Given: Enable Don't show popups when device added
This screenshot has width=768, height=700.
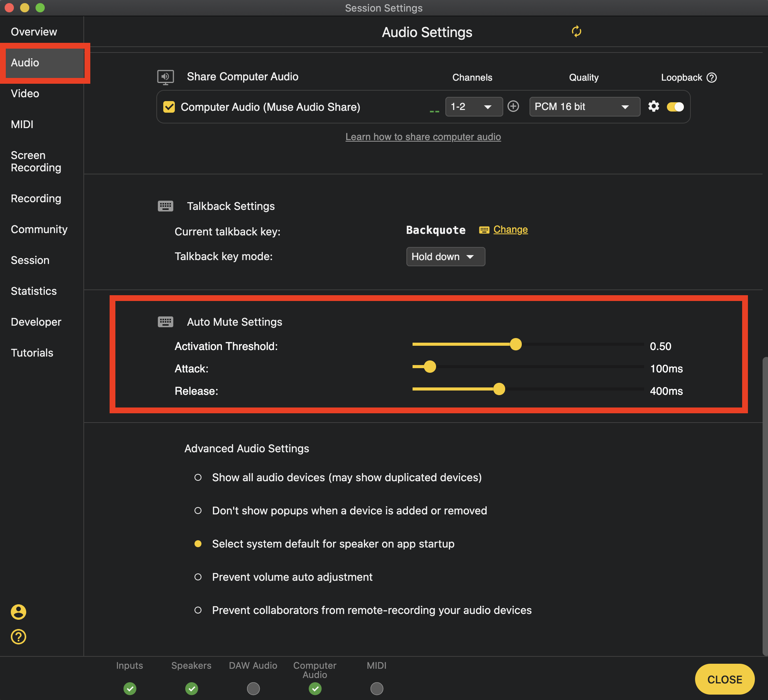Looking at the screenshot, I should click(x=198, y=511).
